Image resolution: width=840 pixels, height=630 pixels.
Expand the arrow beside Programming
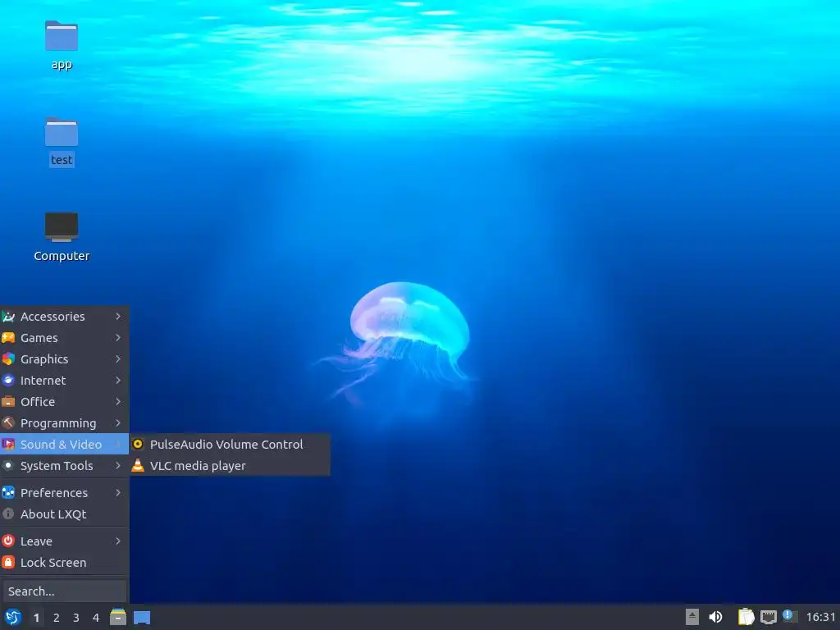[118, 423]
